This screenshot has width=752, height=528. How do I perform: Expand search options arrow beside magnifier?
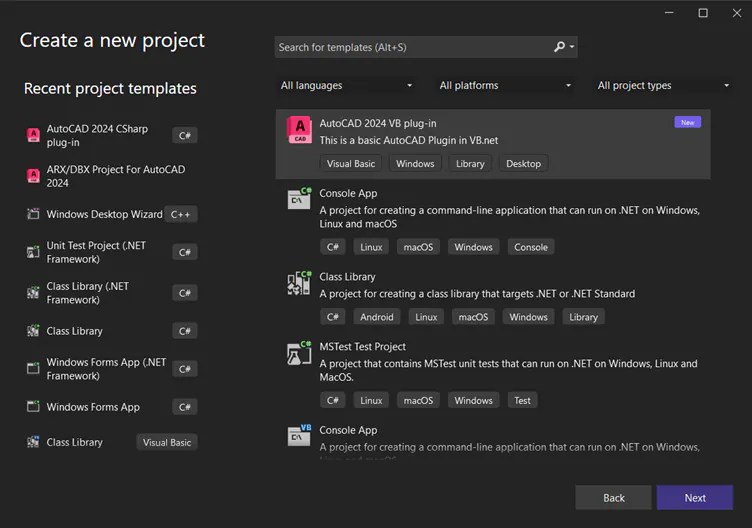[x=572, y=47]
